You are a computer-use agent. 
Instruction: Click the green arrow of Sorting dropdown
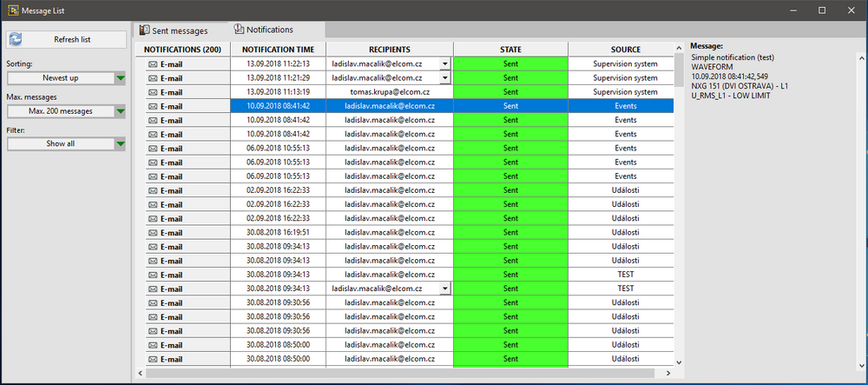pos(121,78)
